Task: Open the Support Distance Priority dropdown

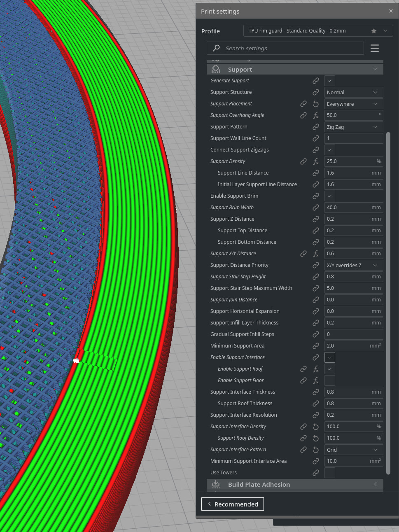Action: [x=354, y=265]
